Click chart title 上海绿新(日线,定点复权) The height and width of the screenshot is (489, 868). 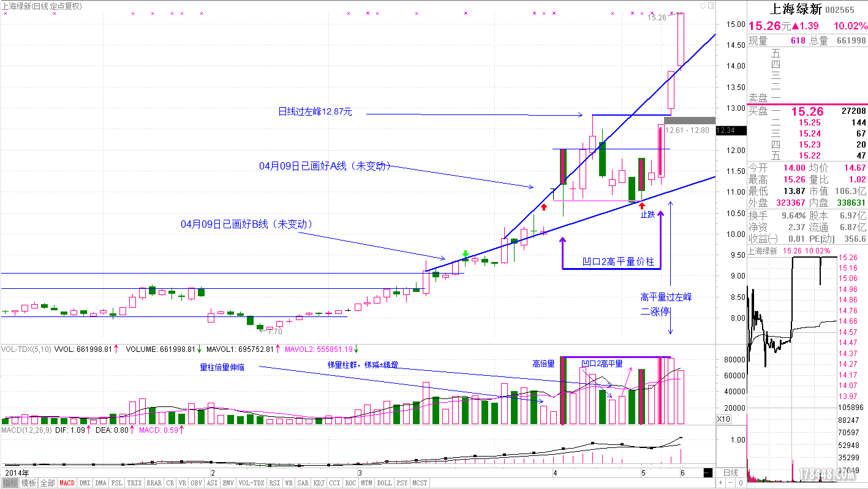(x=42, y=6)
